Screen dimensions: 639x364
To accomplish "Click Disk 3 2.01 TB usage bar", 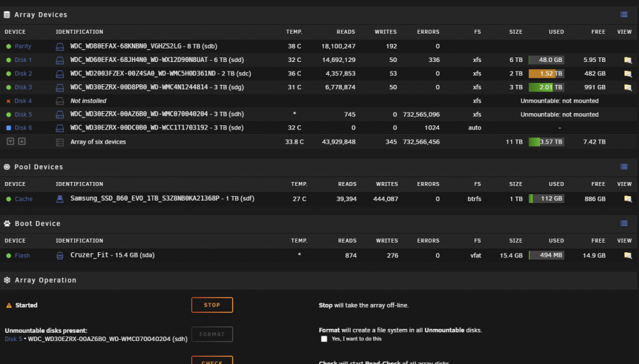I will click(x=546, y=87).
